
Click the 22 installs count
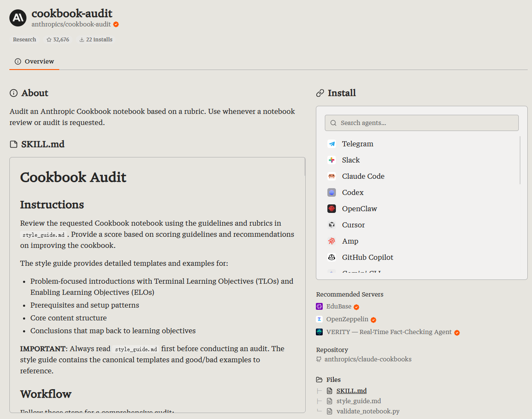coord(99,40)
